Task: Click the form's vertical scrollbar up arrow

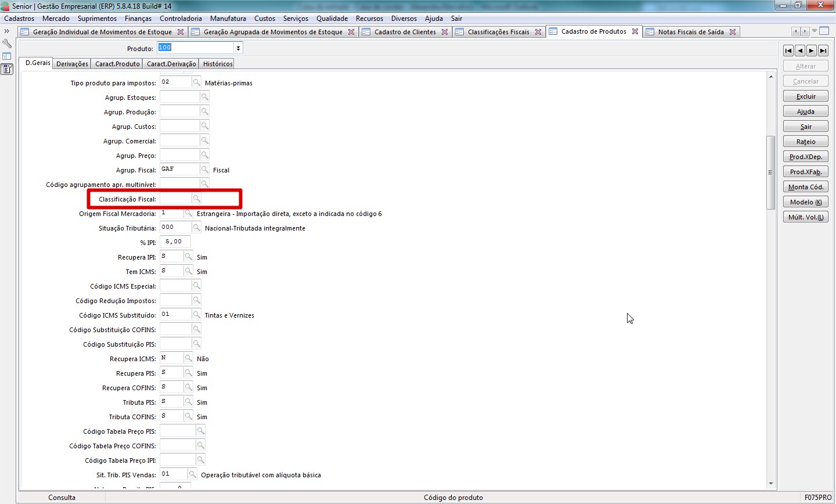Action: 771,77
